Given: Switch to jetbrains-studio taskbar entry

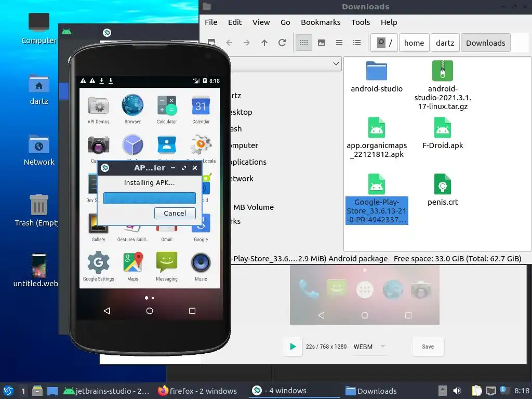Looking at the screenshot, I should (x=106, y=391).
